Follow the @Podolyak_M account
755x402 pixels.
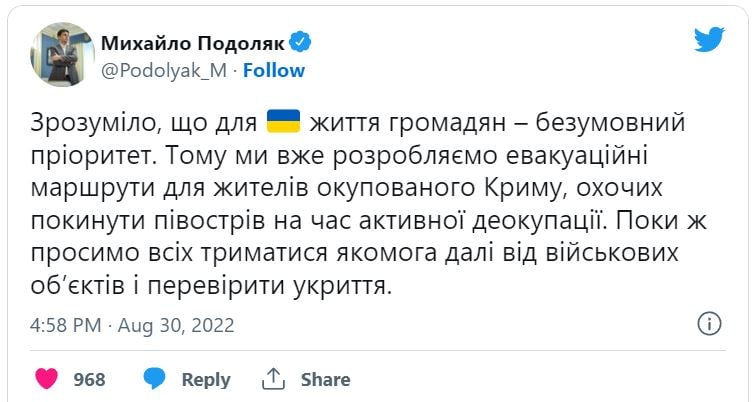[274, 71]
